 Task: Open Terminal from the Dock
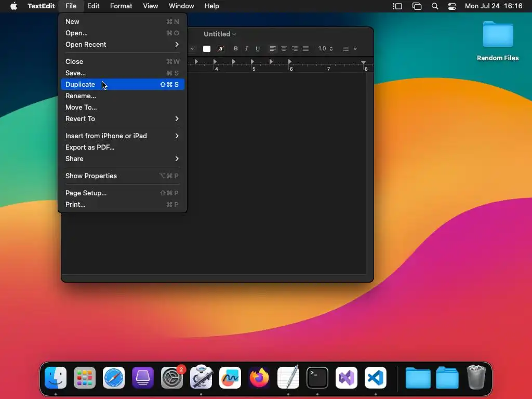point(317,378)
